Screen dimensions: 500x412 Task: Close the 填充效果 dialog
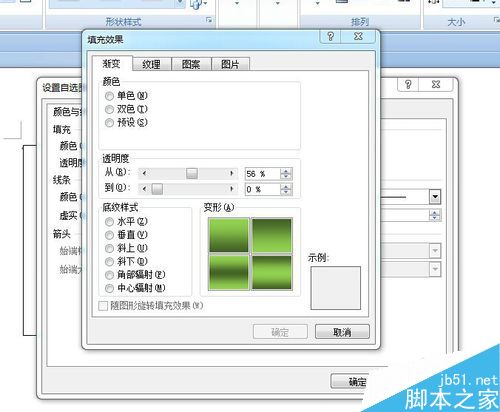click(x=358, y=36)
